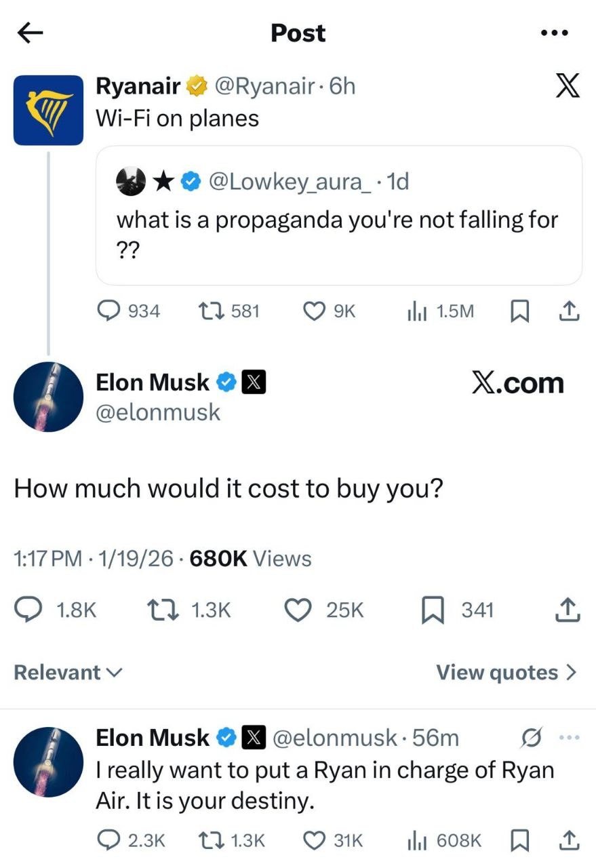Image resolution: width=596 pixels, height=868 pixels.
Task: Open Ryanair's profile picture
Action: coord(48,110)
